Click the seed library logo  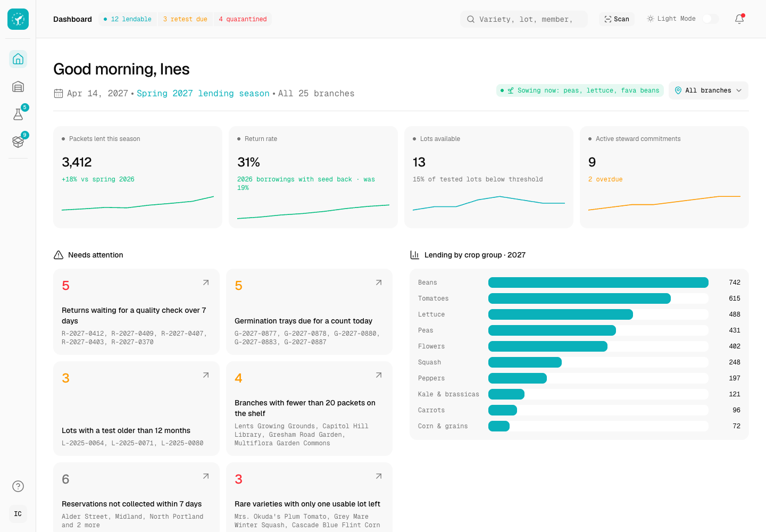[18, 19]
